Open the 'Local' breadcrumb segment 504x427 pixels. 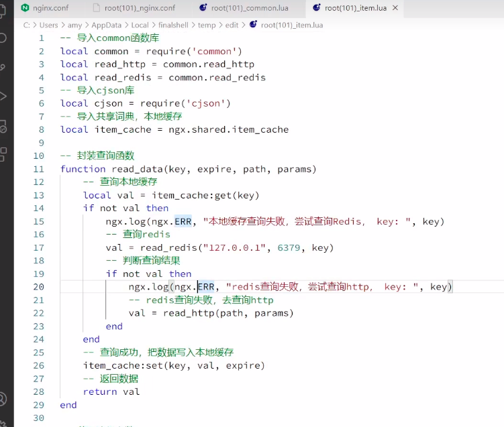[x=140, y=25]
